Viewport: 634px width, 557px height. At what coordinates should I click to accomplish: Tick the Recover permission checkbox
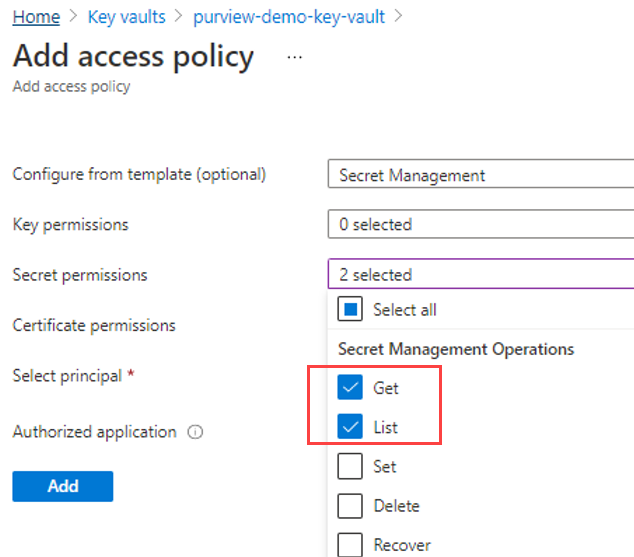point(350,545)
